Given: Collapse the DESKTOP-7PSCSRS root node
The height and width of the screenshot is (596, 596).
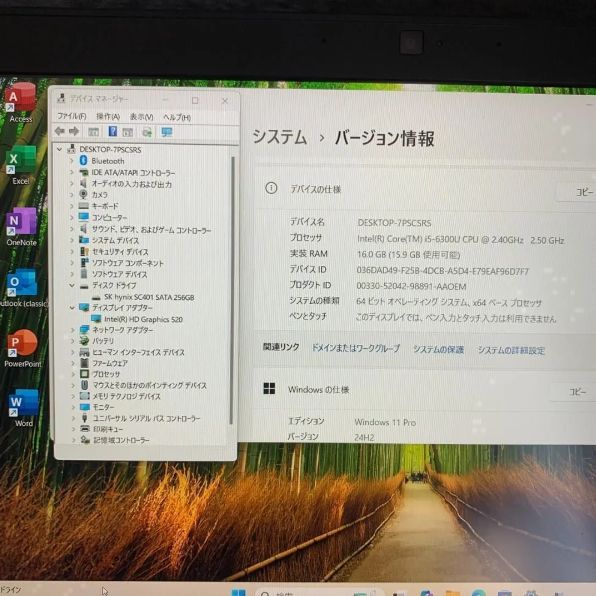Looking at the screenshot, I should point(59,149).
